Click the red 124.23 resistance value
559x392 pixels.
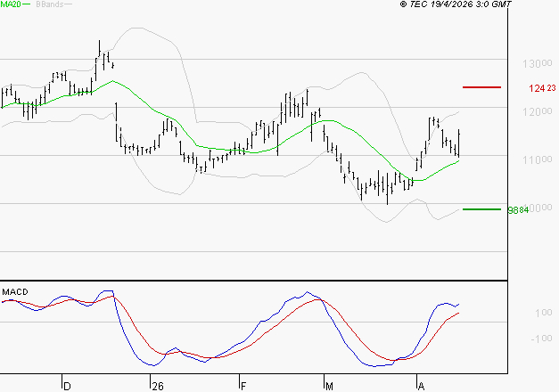(542, 88)
